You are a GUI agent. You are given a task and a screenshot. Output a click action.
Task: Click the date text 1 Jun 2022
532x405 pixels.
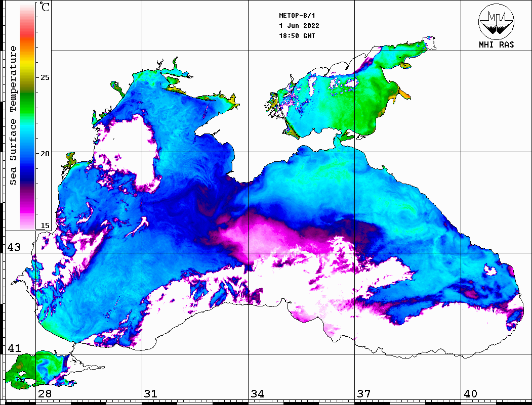pyautogui.click(x=299, y=26)
